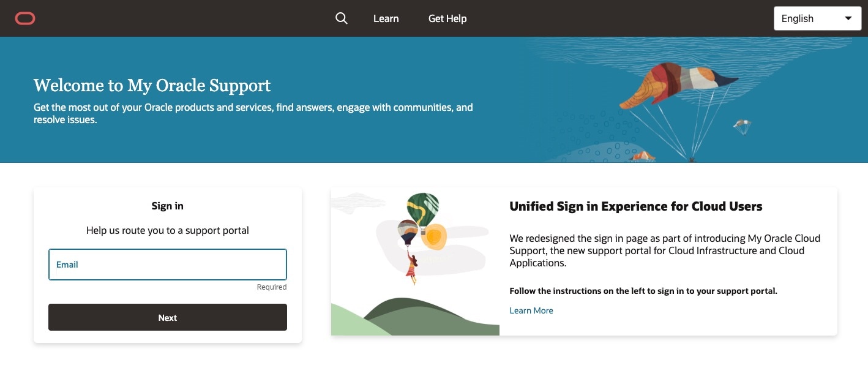Click the woman hanging from balloon
Image resolution: width=868 pixels, height=387 pixels.
coord(412,268)
